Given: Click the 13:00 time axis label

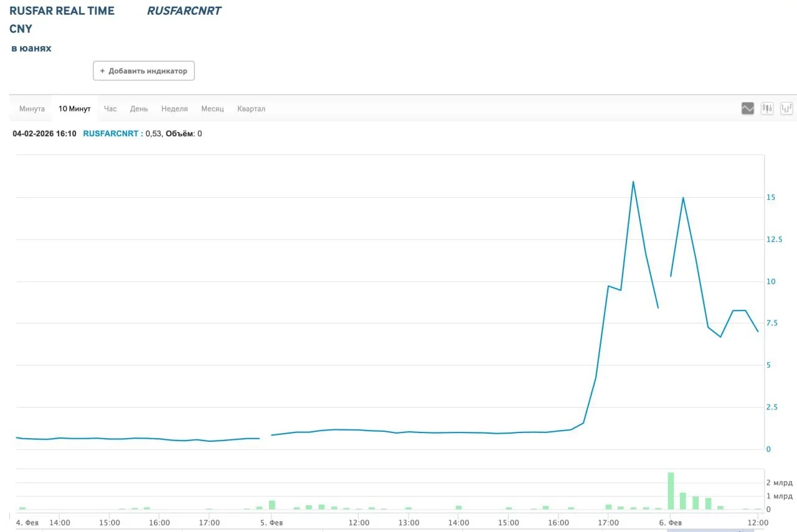Looking at the screenshot, I should coord(408,523).
